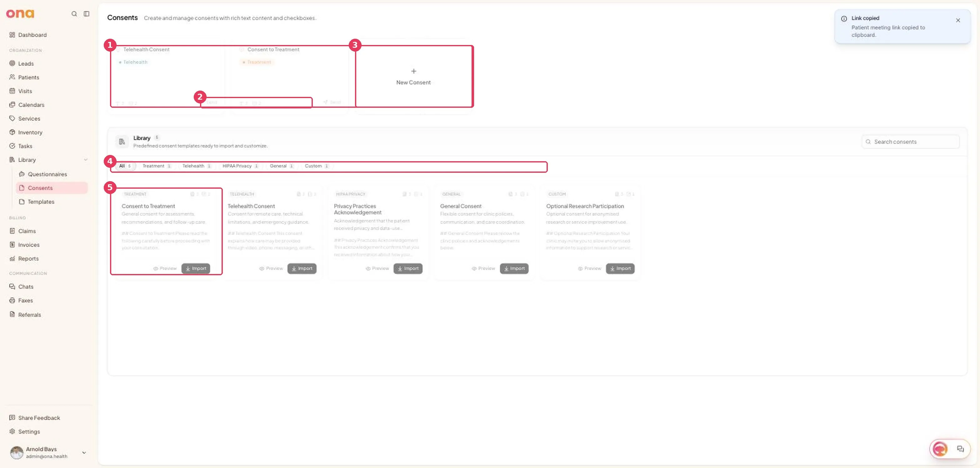Select Services in the sidebar
Viewport: 980px width, 468px height.
(29, 118)
